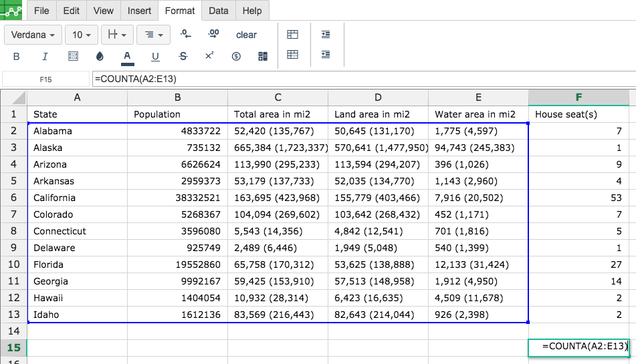The image size is (636, 364).
Task: Select column D header
Action: tap(378, 98)
